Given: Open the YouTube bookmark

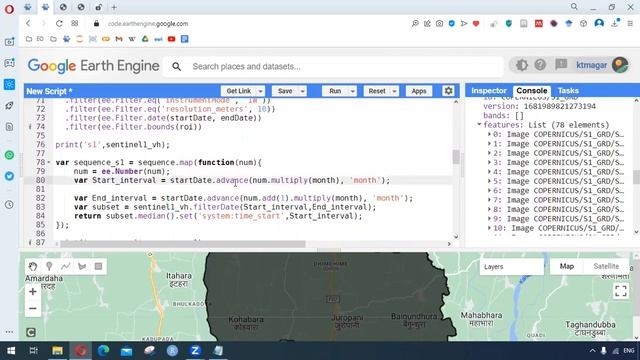Looking at the screenshot, I should click(171, 39).
